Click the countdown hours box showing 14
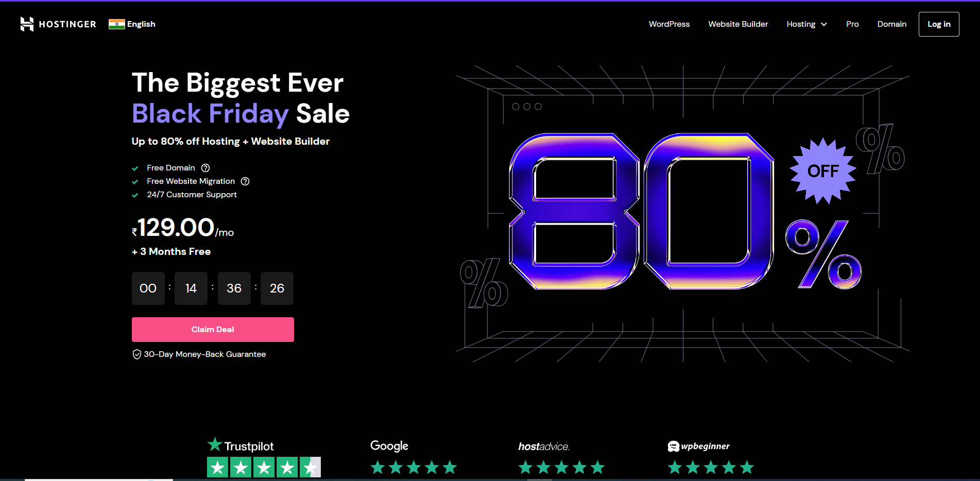This screenshot has width=980, height=481. 191,288
